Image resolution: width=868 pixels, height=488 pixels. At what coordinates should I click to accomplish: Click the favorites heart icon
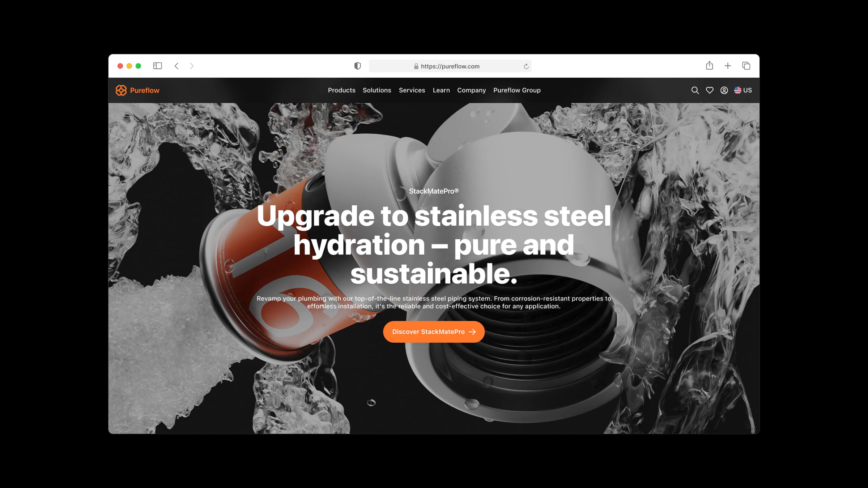pos(710,91)
